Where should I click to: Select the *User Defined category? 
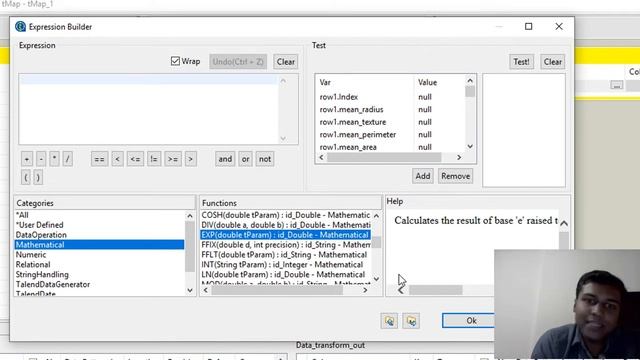pyautogui.click(x=100, y=225)
